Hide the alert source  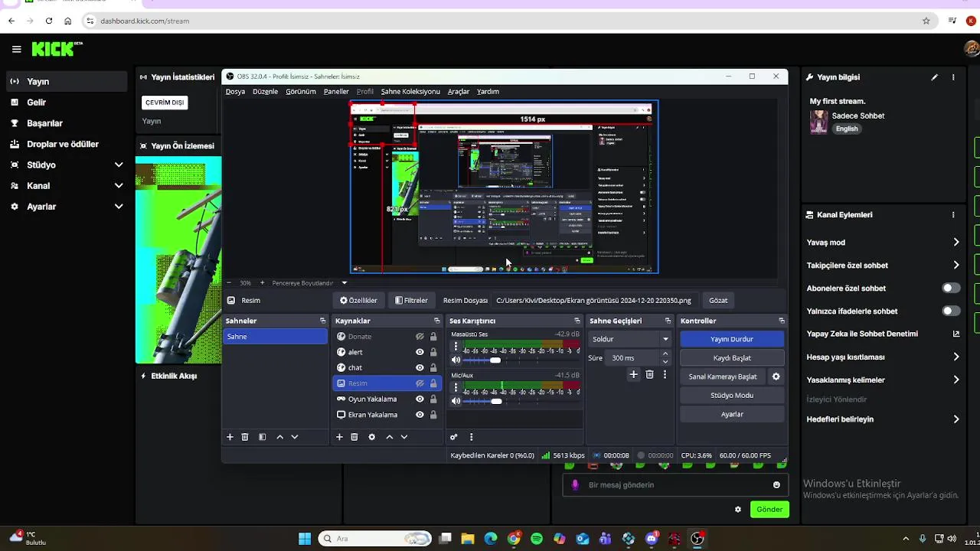pos(420,352)
